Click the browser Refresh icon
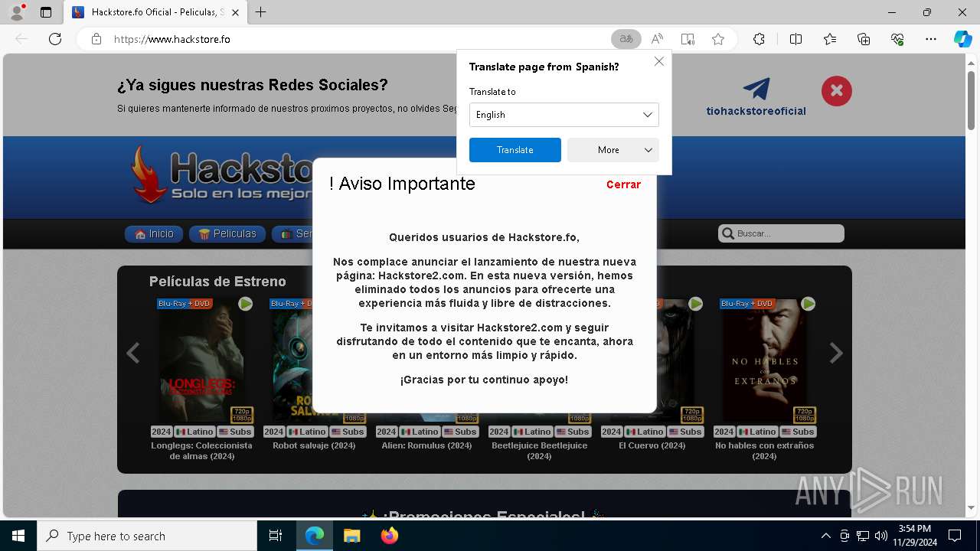 (x=55, y=39)
